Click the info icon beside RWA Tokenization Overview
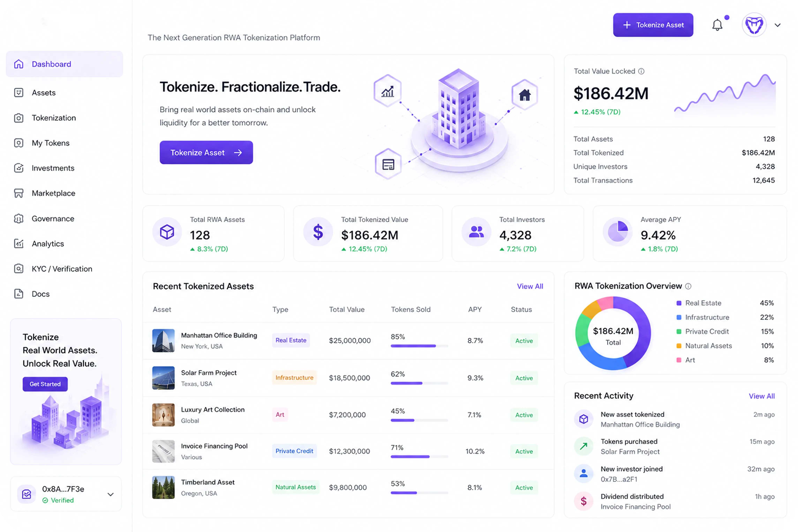 click(688, 286)
